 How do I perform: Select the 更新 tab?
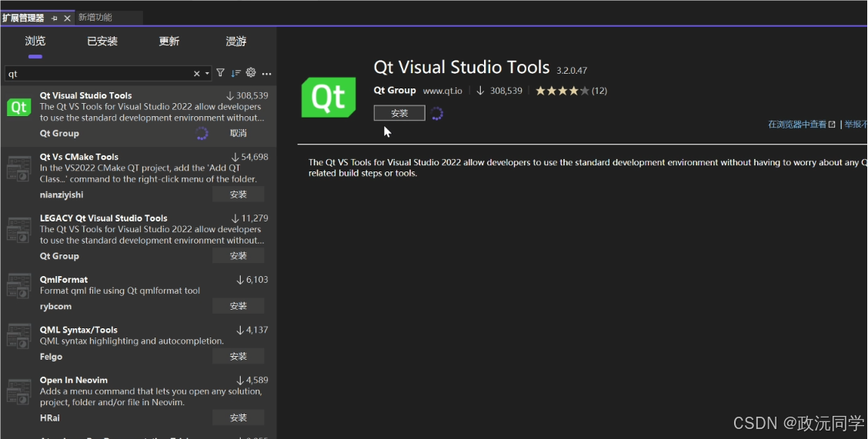click(x=169, y=42)
